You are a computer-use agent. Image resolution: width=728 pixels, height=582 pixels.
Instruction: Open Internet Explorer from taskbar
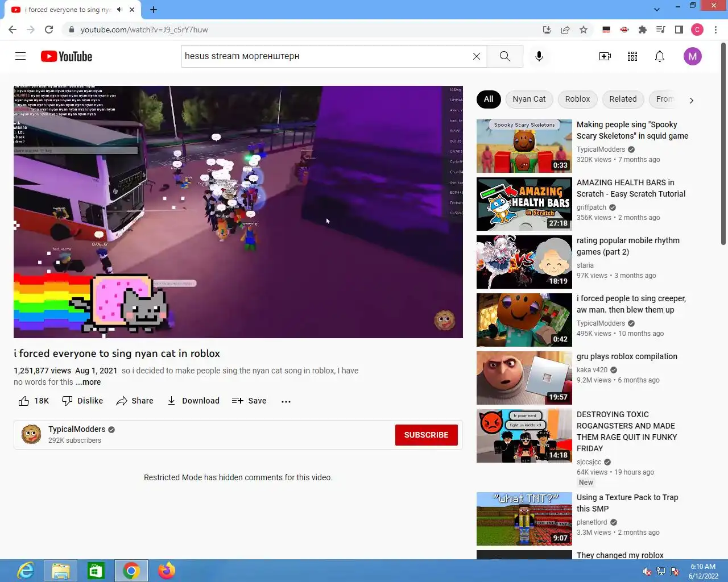tap(26, 571)
